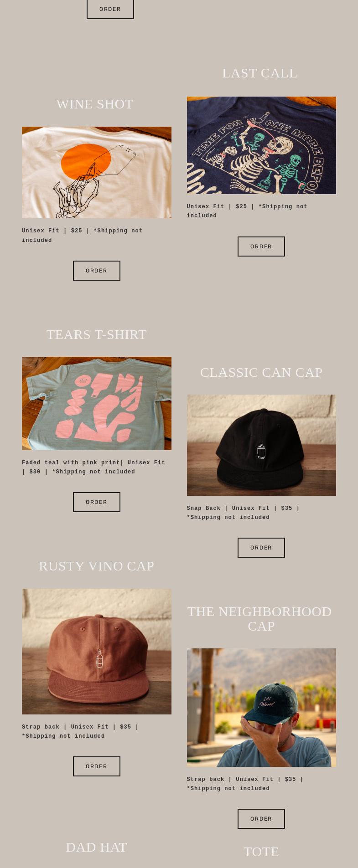This screenshot has width=358, height=868.
Task: Click the WINE SHOT heading
Action: point(95,104)
